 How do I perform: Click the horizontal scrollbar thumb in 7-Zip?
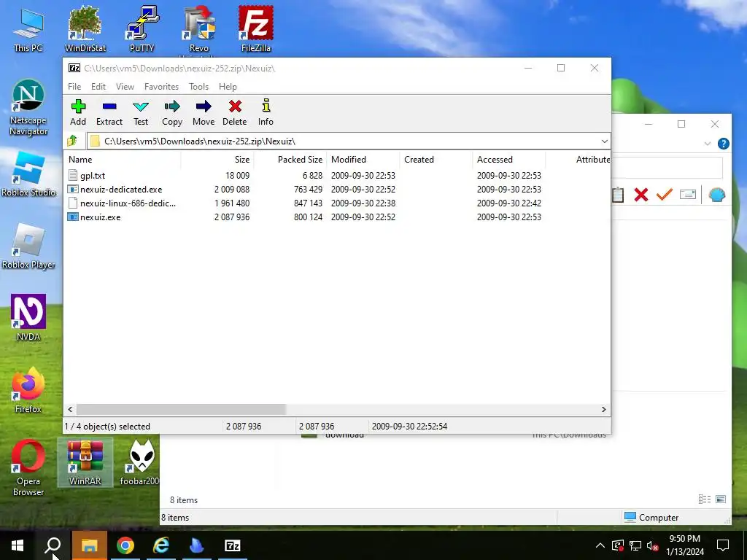(181, 409)
